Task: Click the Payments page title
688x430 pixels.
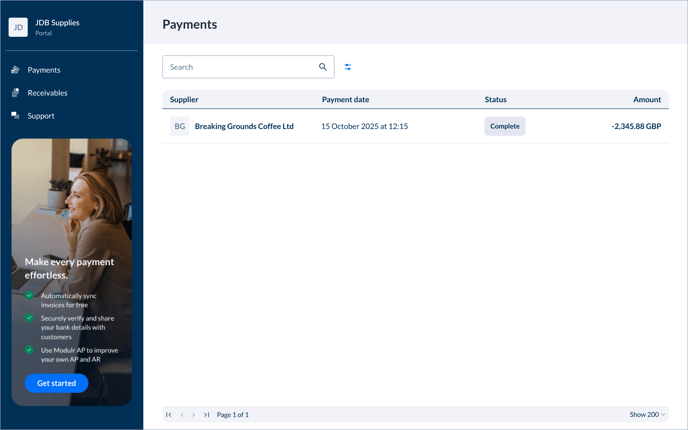Action: click(x=190, y=24)
